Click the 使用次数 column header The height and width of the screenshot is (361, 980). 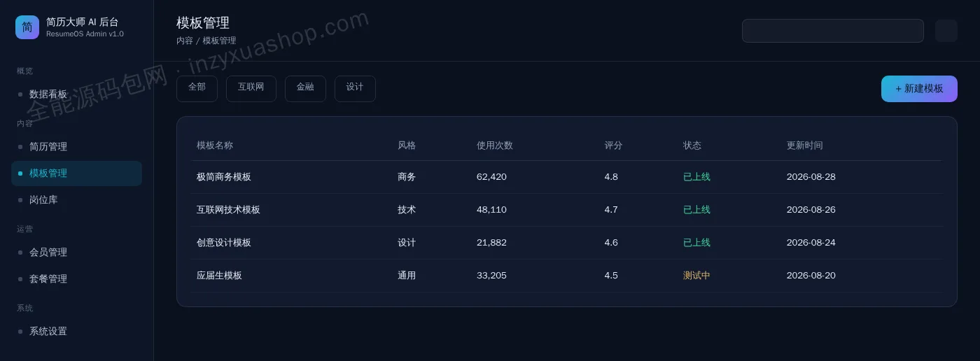[495, 146]
